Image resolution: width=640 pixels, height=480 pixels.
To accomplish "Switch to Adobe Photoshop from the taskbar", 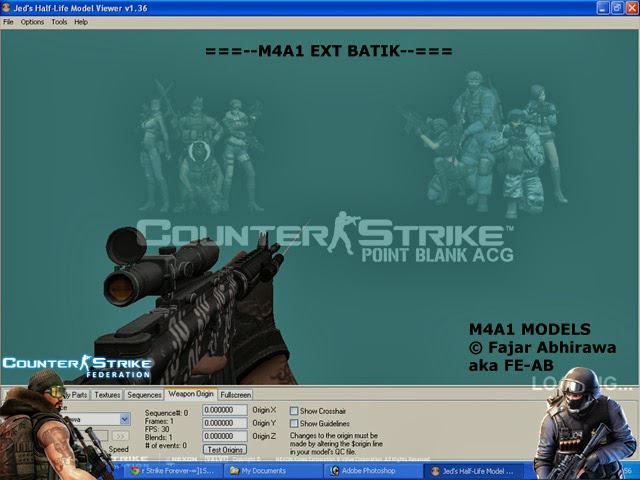I will (373, 471).
